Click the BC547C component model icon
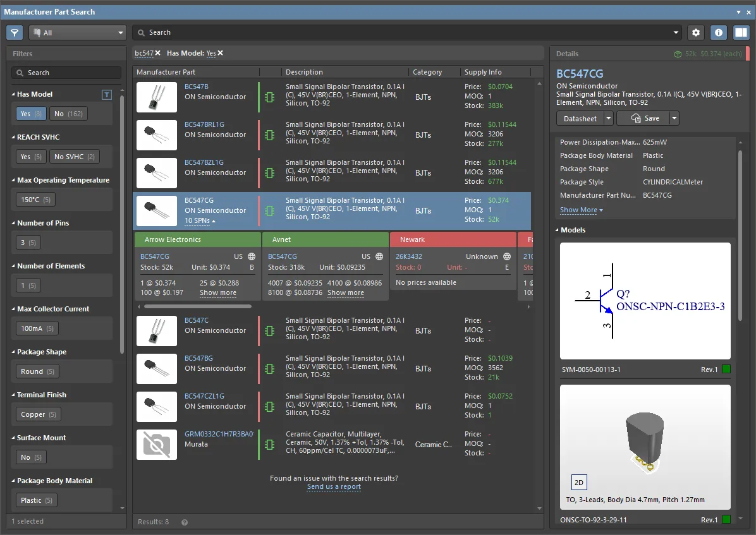The height and width of the screenshot is (535, 756). click(269, 330)
